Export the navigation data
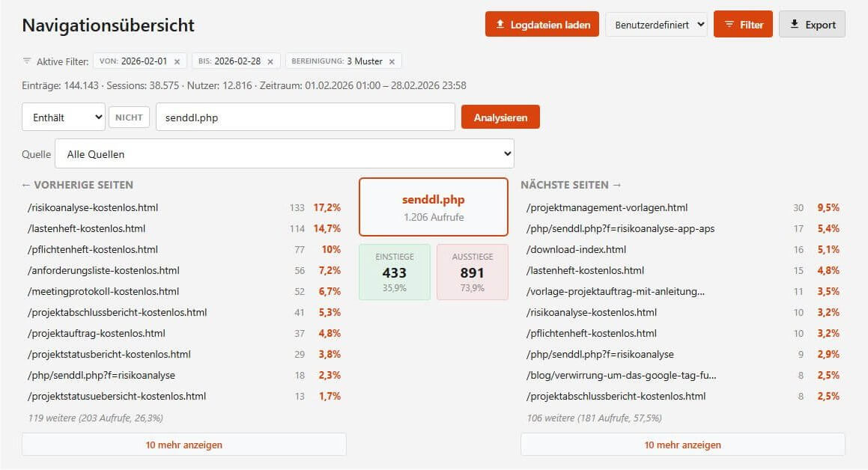This screenshot has width=868, height=470. pos(812,25)
